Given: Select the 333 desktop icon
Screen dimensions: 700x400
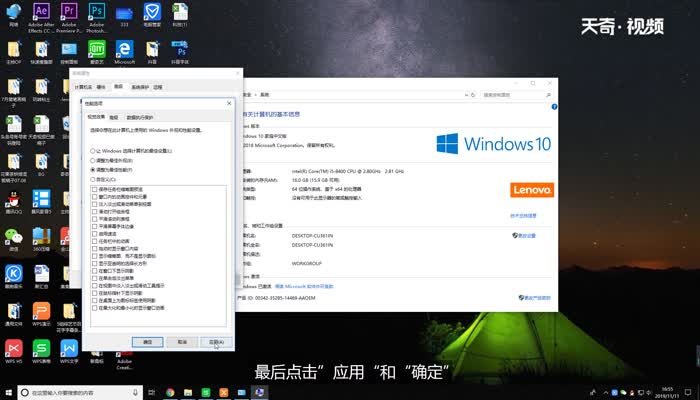Looking at the screenshot, I should click(125, 16).
